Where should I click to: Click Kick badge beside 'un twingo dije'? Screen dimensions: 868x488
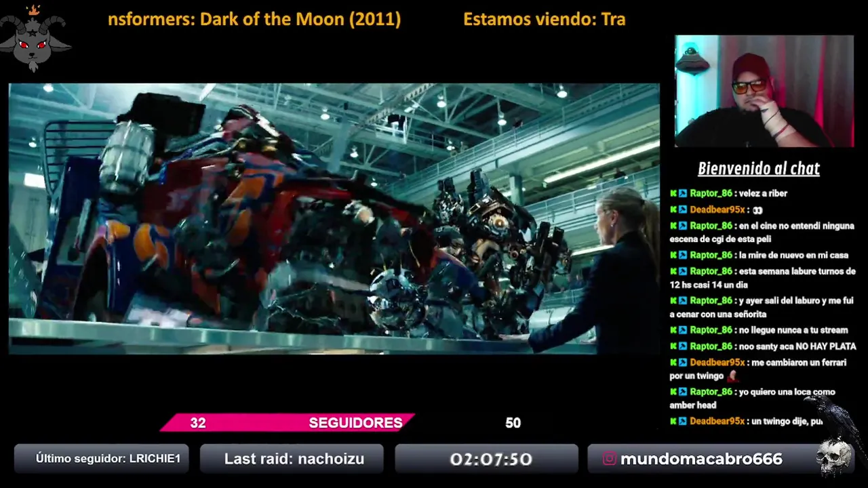673,421
